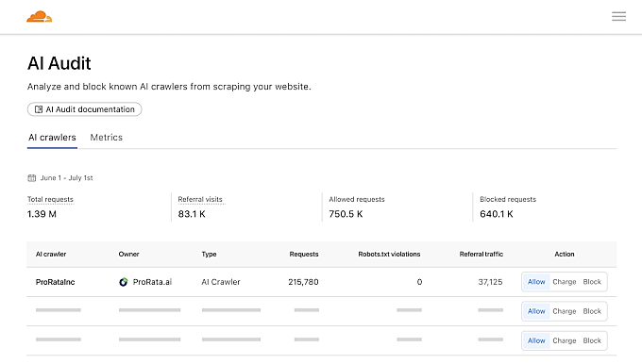Select Block for ProRataInc
This screenshot has height=364, width=642.
point(592,282)
